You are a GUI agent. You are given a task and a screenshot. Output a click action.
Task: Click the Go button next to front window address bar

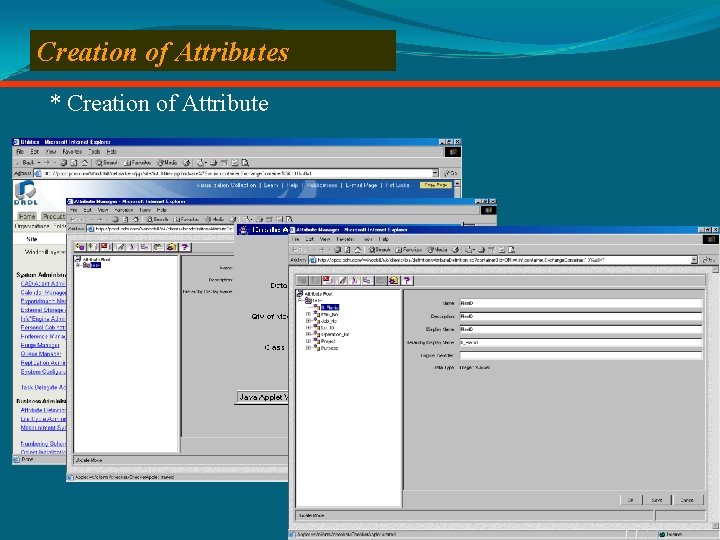(709, 260)
